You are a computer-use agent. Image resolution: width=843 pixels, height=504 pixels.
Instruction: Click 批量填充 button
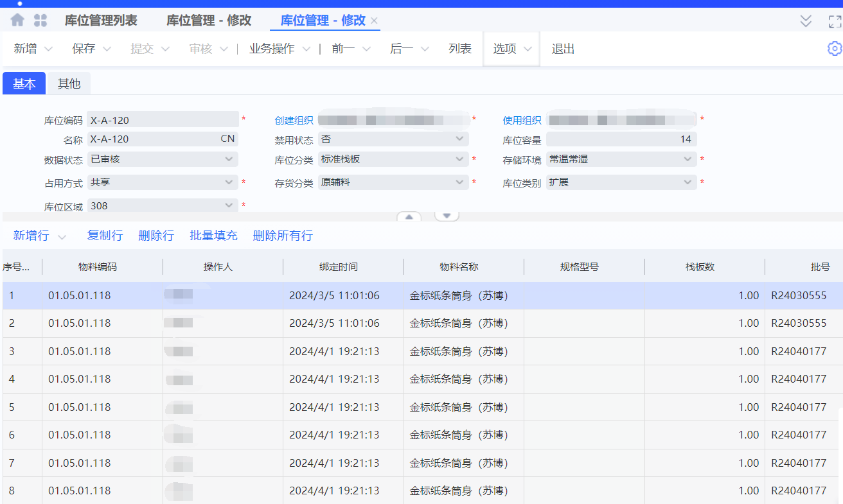pyautogui.click(x=214, y=236)
